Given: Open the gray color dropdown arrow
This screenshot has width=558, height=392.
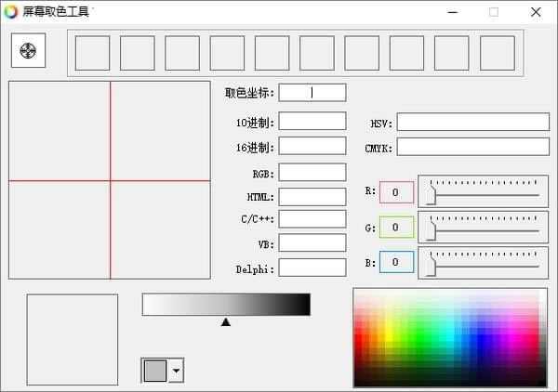Looking at the screenshot, I should tap(176, 371).
